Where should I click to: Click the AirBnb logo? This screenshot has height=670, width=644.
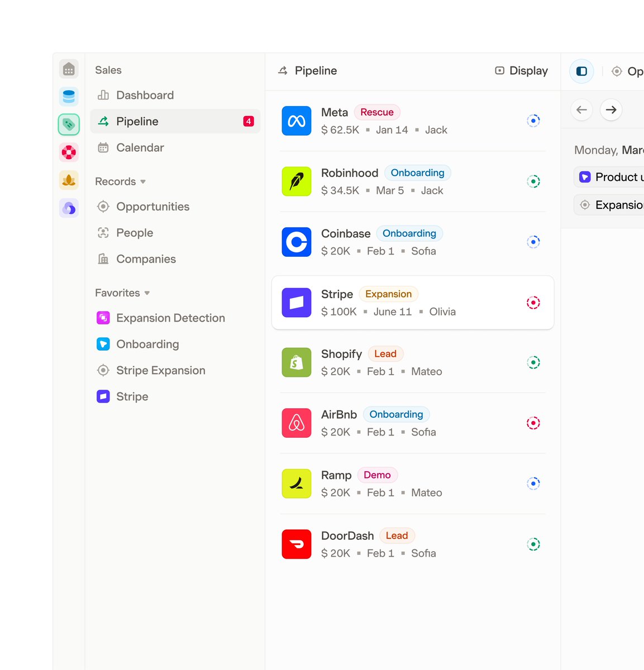click(x=297, y=423)
